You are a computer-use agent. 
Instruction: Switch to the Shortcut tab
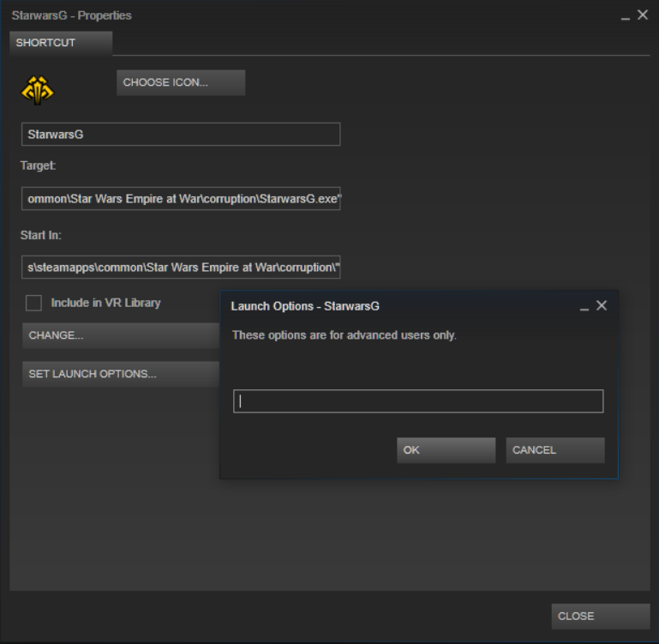[61, 43]
